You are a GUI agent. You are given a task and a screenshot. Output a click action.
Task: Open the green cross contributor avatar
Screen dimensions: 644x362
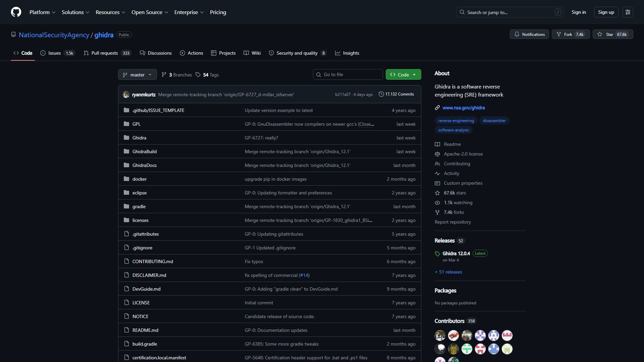(467, 349)
